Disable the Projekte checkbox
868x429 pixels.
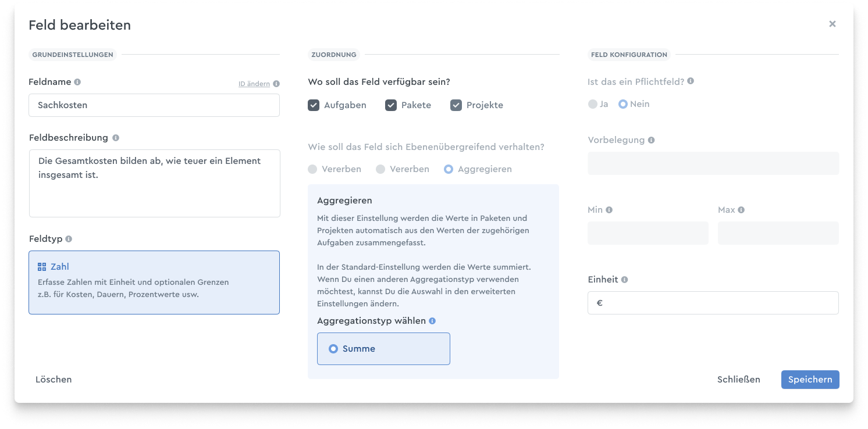(x=456, y=105)
